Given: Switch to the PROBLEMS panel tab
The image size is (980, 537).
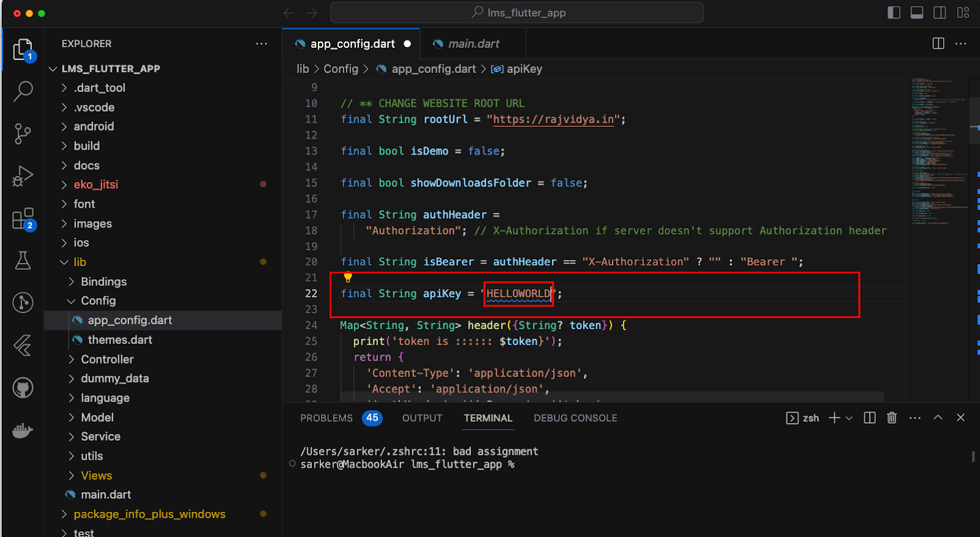Looking at the screenshot, I should (326, 418).
